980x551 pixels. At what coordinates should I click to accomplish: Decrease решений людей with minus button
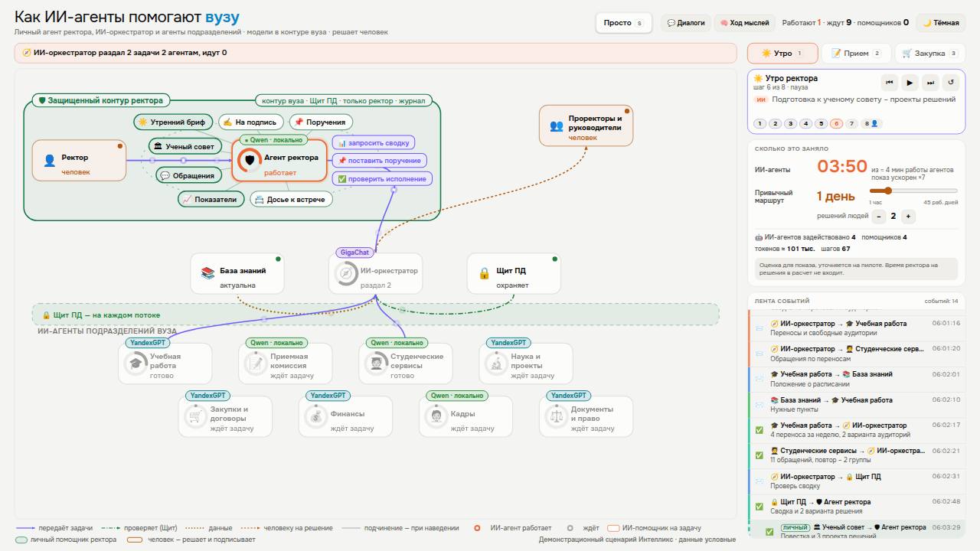tap(880, 217)
